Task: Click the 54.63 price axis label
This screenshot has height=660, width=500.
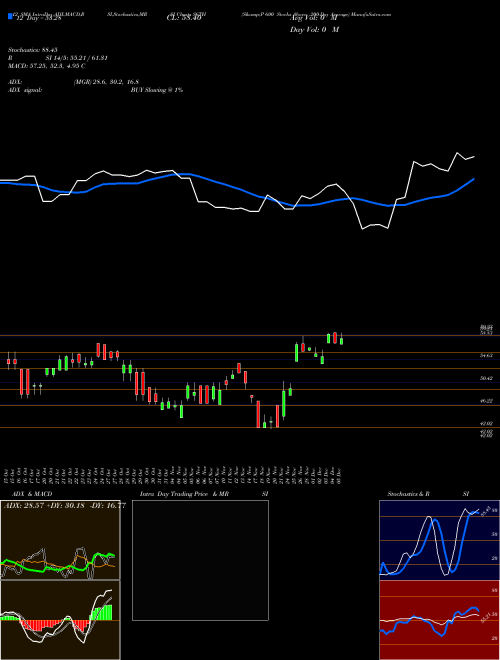Action: point(487,356)
